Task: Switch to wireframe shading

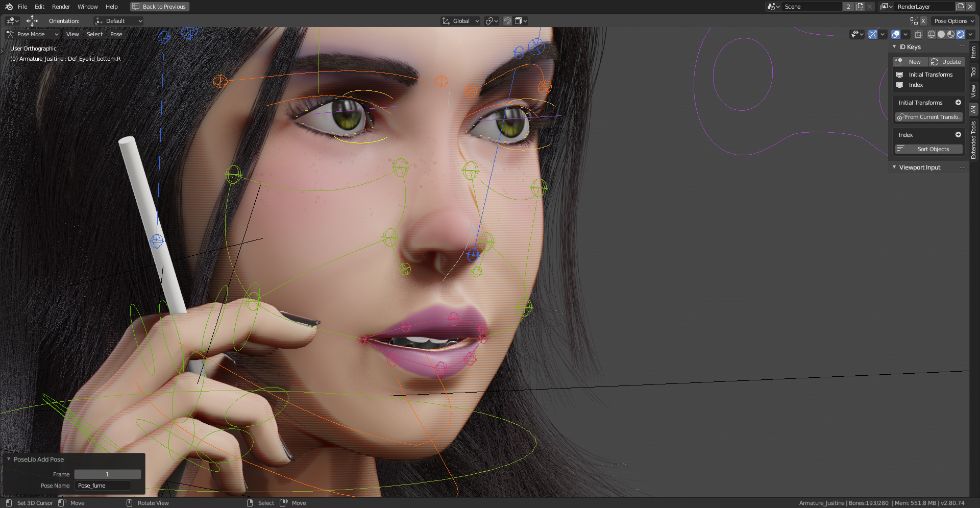Action: 932,34
